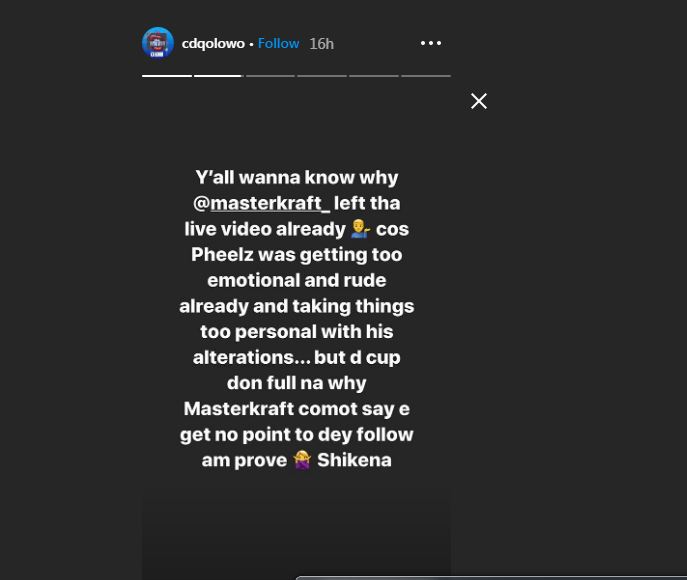Viewport: 687px width, 580px height.
Task: Close the story with the X icon
Action: [x=479, y=101]
